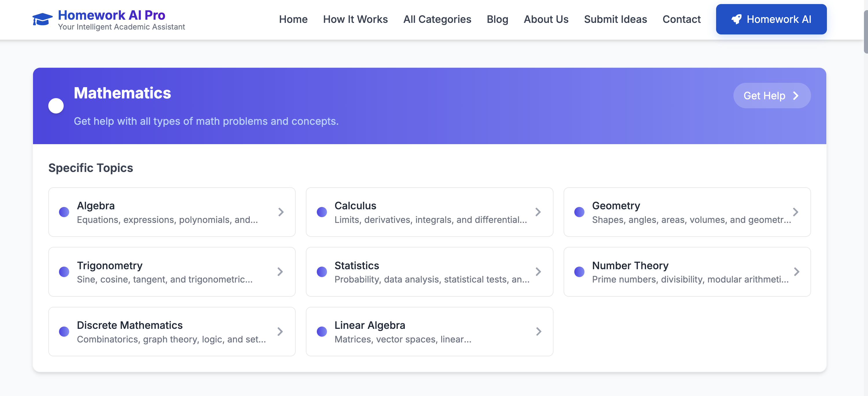Viewport: 868px width, 396px height.
Task: Open the All Categories menu item
Action: tap(437, 19)
